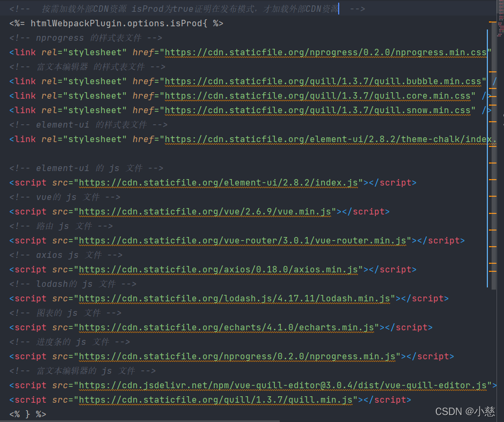Click the quill.min.js script URL
The width and height of the screenshot is (504, 422).
point(216,399)
